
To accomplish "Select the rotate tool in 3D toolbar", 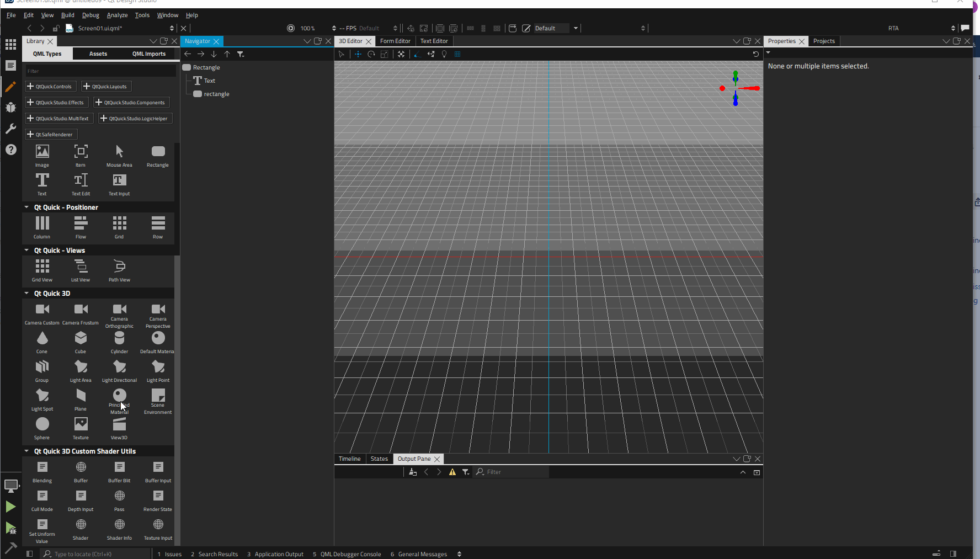I will 371,54.
